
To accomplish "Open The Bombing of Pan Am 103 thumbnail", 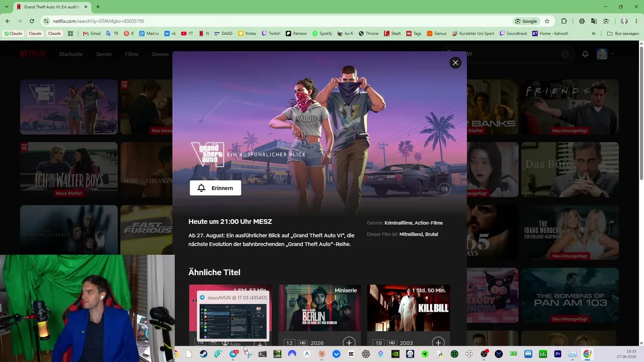I will [x=570, y=295].
